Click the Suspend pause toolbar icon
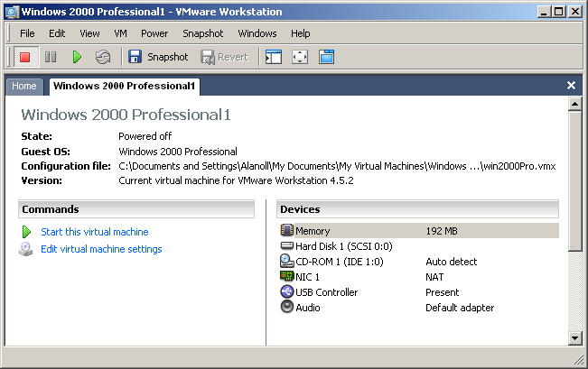This screenshot has height=369, width=588. (x=51, y=58)
